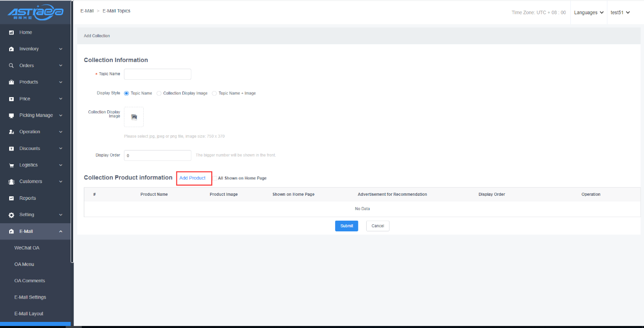Choose Collection Display Image radio option
The height and width of the screenshot is (328, 644).
tap(159, 94)
